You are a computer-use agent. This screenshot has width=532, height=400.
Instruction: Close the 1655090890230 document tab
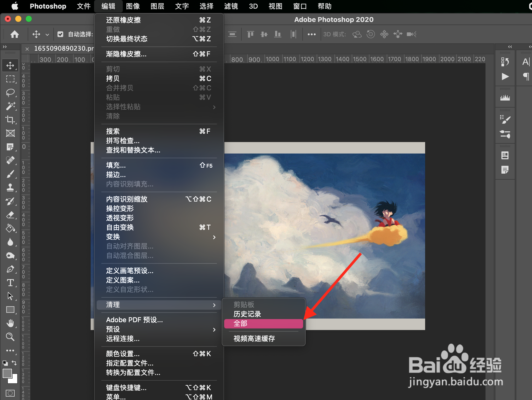(27, 49)
